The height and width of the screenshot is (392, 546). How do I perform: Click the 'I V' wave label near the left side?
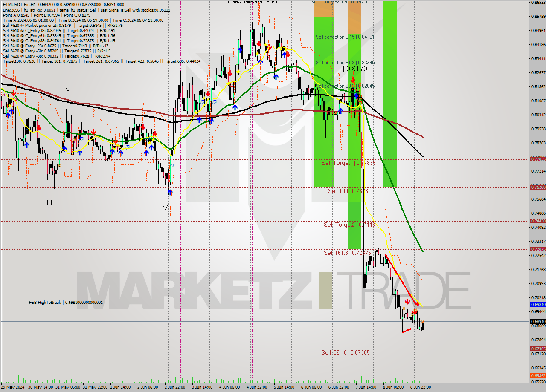66,89
